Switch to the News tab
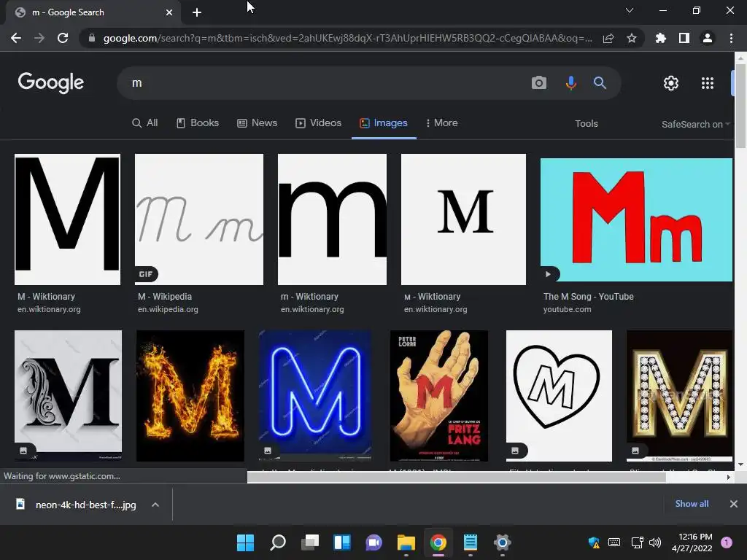Screen dimensions: 747x560 tap(258, 122)
